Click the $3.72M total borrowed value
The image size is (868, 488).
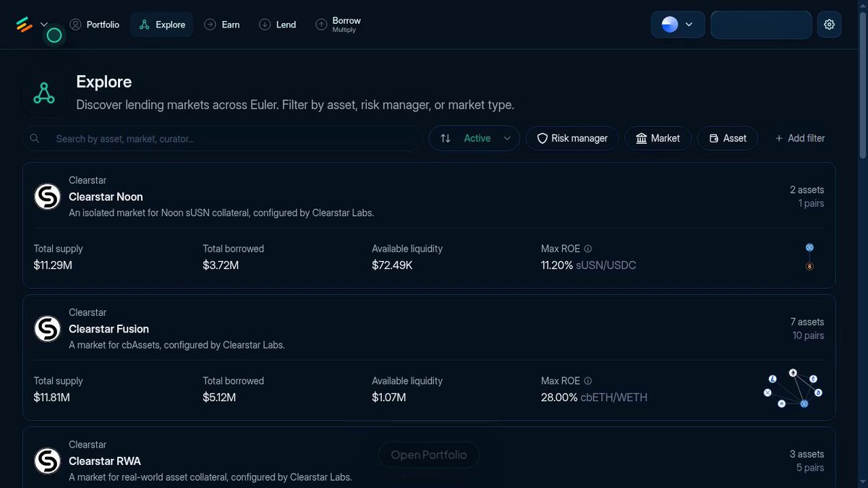pyautogui.click(x=221, y=265)
